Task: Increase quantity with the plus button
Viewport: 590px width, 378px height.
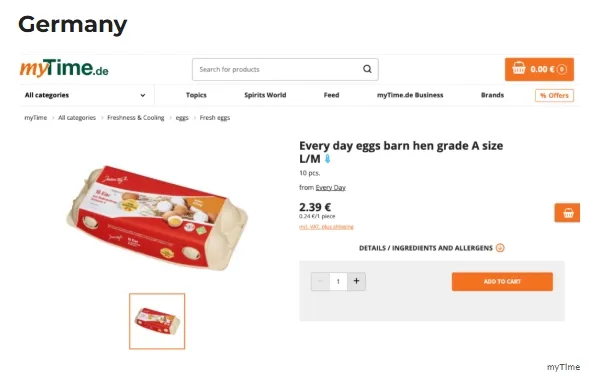Action: pos(356,281)
